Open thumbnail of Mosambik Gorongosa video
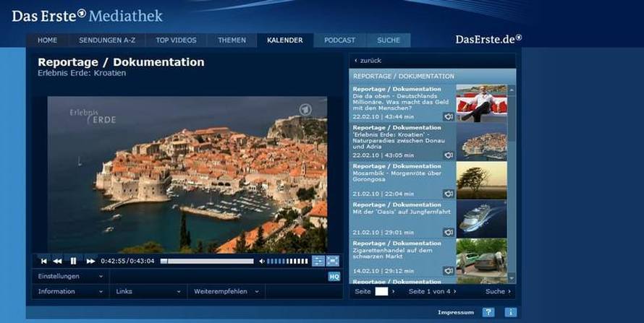The width and height of the screenshot is (644, 323). [x=481, y=181]
